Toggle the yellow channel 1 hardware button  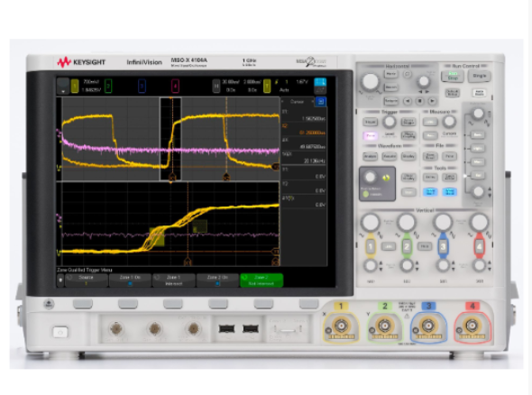point(371,246)
